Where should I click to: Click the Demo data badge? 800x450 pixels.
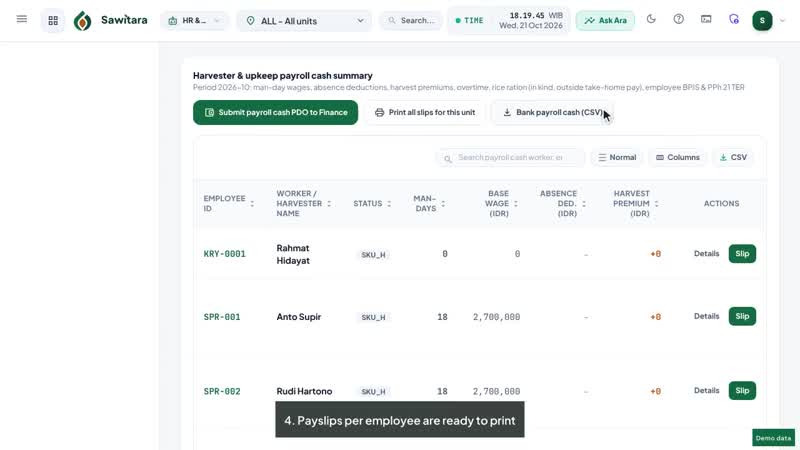click(773, 438)
